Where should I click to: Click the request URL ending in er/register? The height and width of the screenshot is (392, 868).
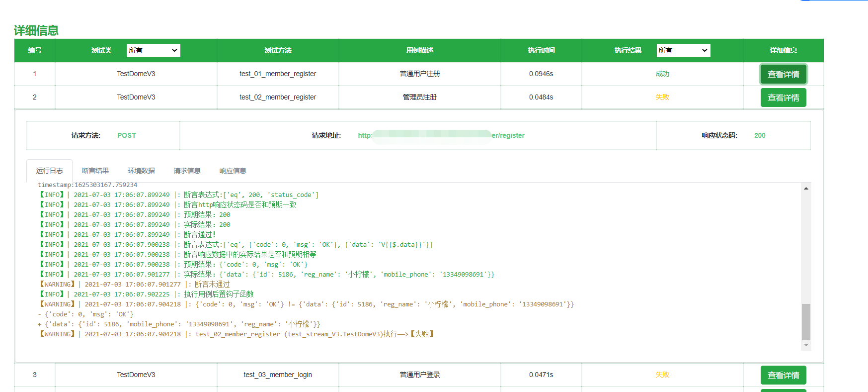(x=441, y=135)
